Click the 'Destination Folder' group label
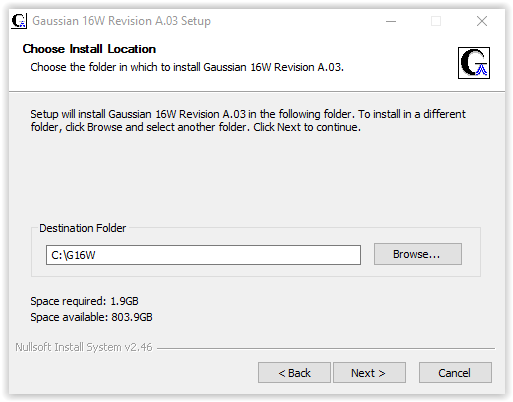 point(83,228)
